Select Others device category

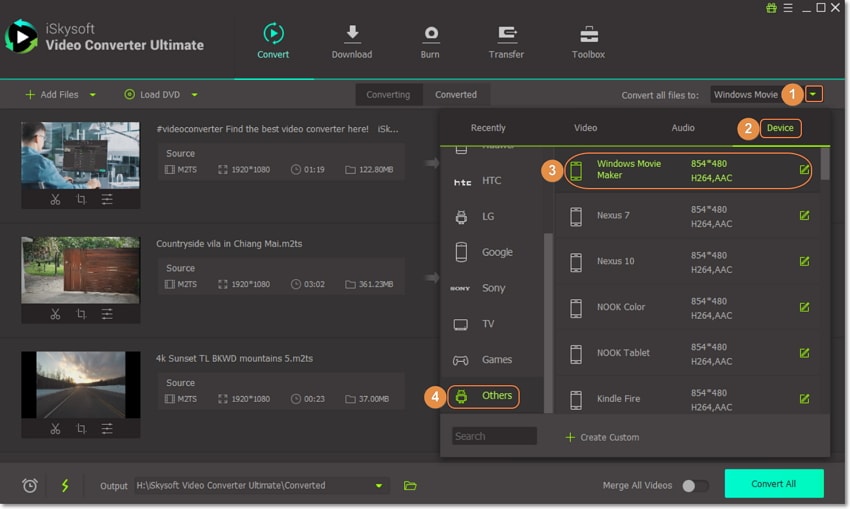493,396
